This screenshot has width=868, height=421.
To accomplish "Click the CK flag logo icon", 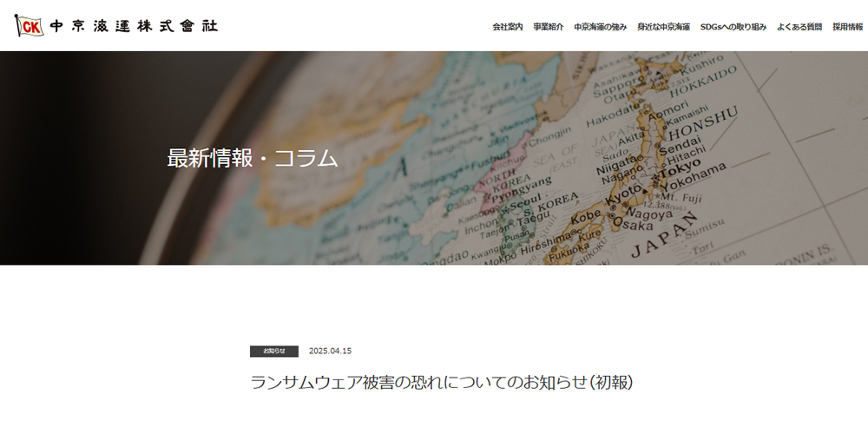I will pos(30,25).
